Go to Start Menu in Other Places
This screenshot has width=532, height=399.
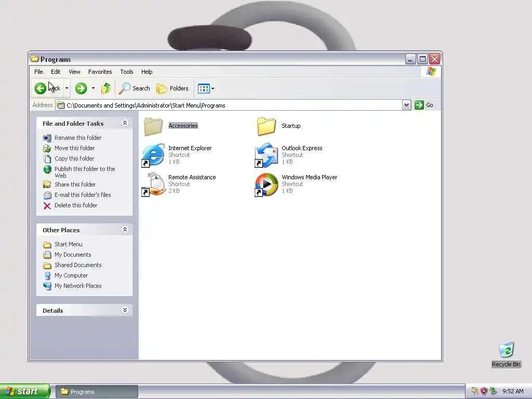[x=68, y=244]
